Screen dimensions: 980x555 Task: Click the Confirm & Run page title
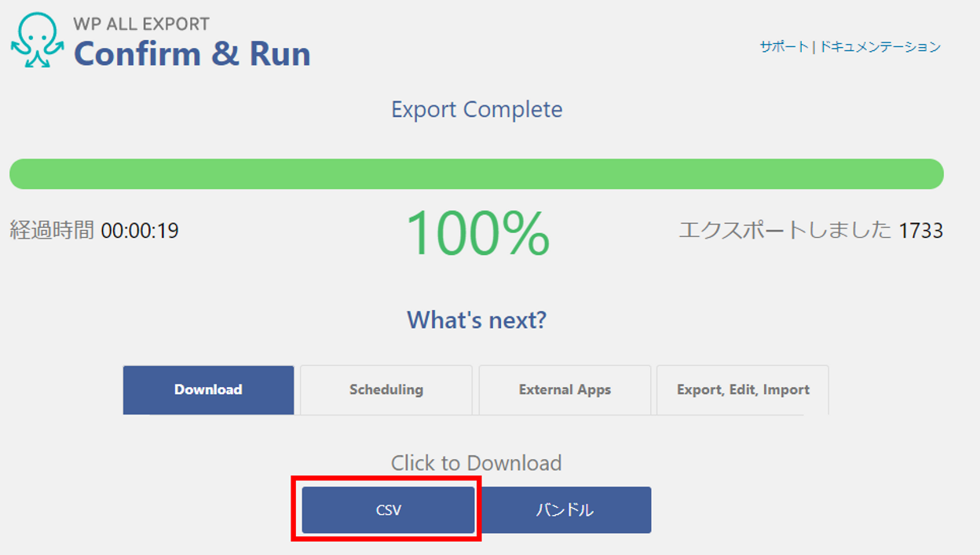[192, 53]
